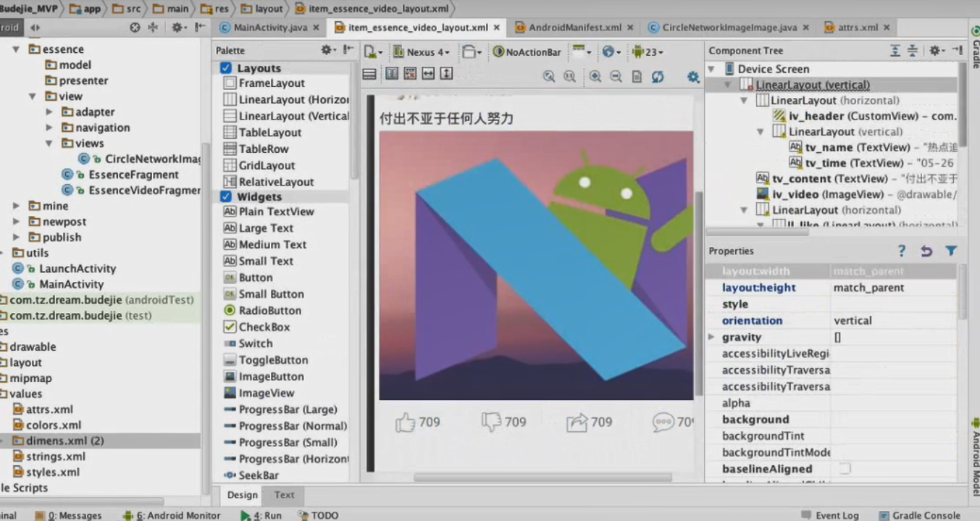Image resolution: width=980 pixels, height=521 pixels.
Task: Pick CheckBox widget in palette
Action: tap(257, 327)
